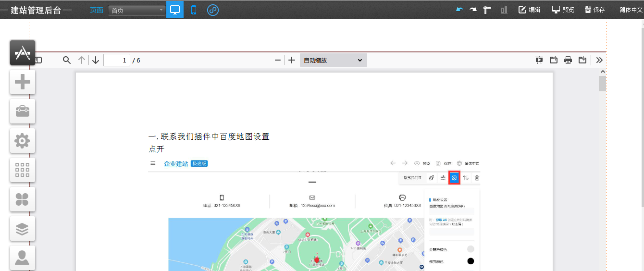Click the undo arrow in top bar
Image resolution: width=644 pixels, height=271 pixels.
pos(459,10)
